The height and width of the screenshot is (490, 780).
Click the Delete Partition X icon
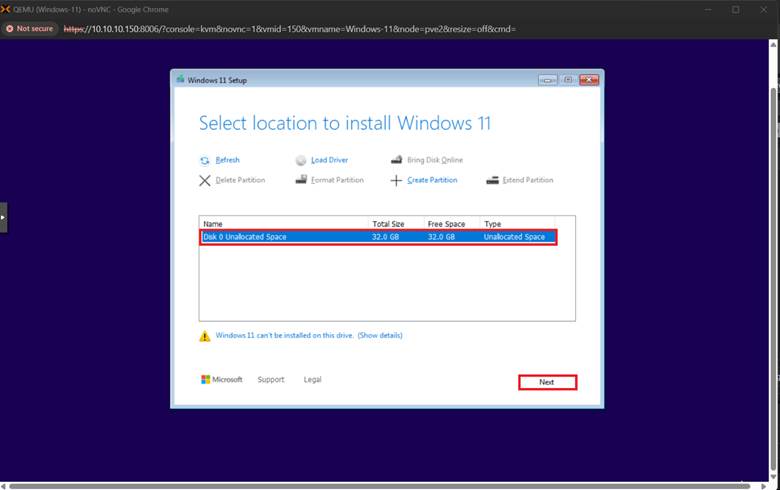[x=205, y=181]
